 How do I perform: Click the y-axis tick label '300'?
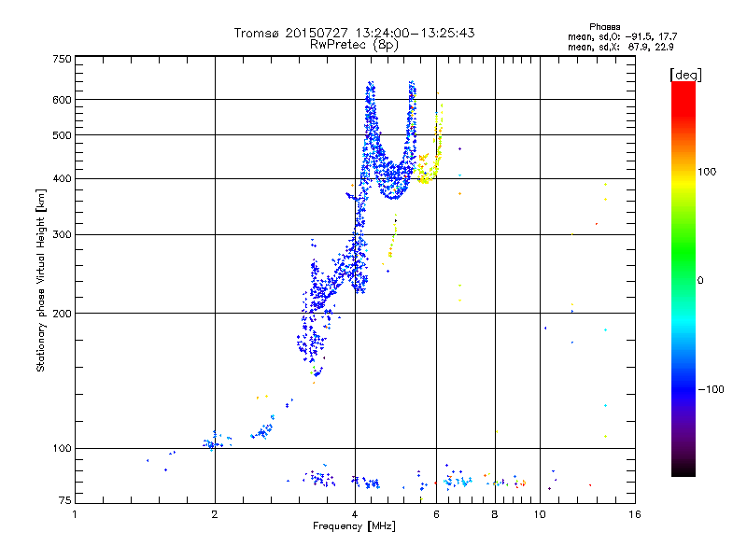coord(62,235)
